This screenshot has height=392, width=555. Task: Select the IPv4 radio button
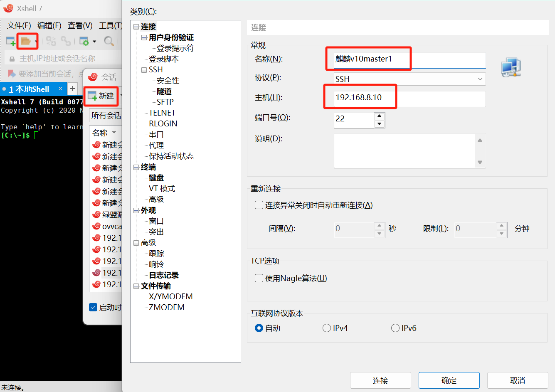[x=327, y=328]
